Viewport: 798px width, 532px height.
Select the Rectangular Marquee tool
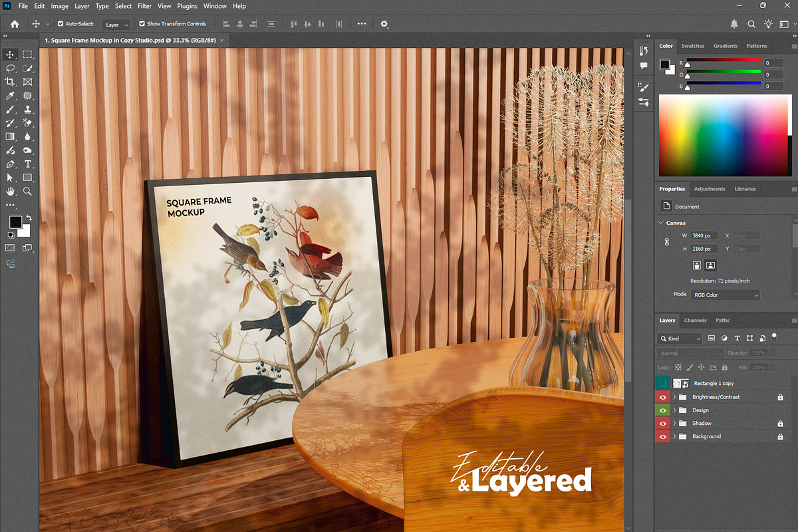(28, 55)
